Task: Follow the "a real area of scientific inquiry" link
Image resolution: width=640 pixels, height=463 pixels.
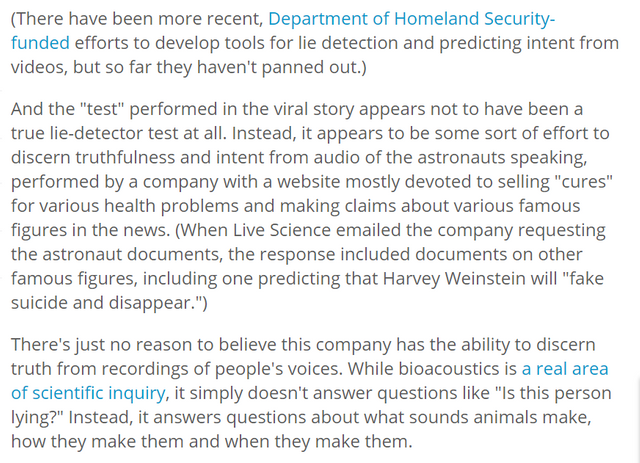Action: coord(564,369)
